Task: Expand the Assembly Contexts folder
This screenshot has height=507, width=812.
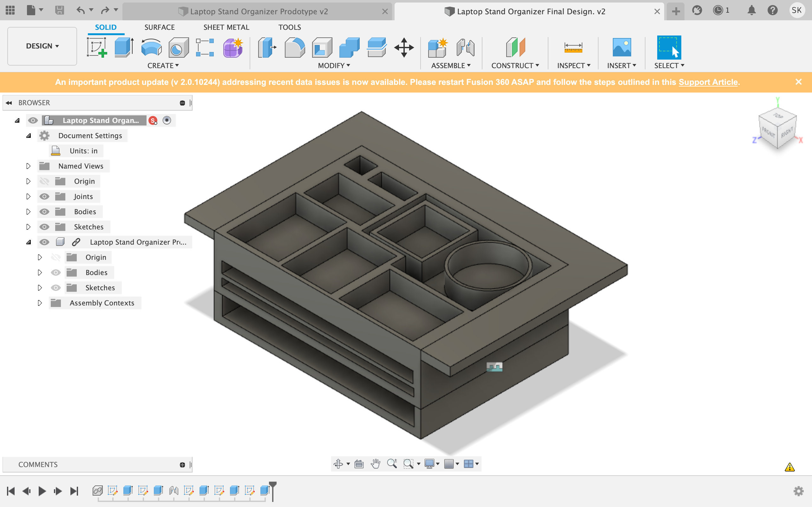Action: pos(39,303)
